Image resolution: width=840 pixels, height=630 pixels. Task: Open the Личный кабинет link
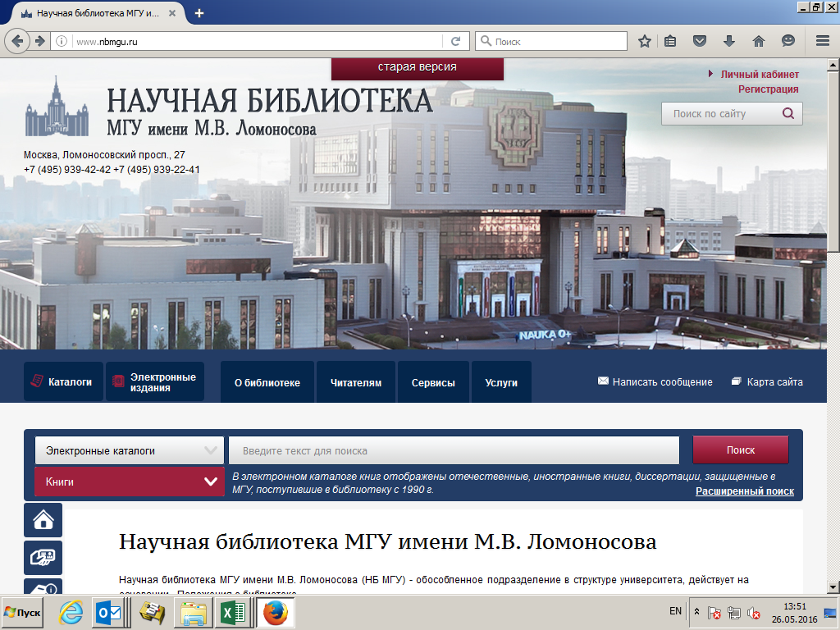(x=759, y=75)
